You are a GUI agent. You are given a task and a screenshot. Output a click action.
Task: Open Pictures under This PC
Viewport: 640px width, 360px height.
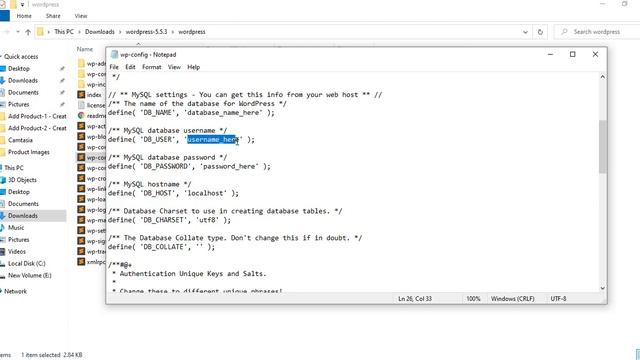(19, 240)
